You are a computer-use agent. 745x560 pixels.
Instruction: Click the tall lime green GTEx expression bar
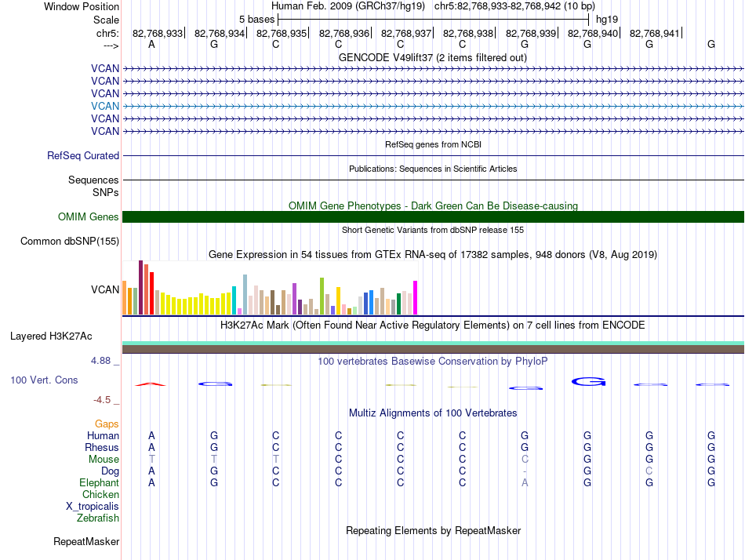(x=322, y=296)
